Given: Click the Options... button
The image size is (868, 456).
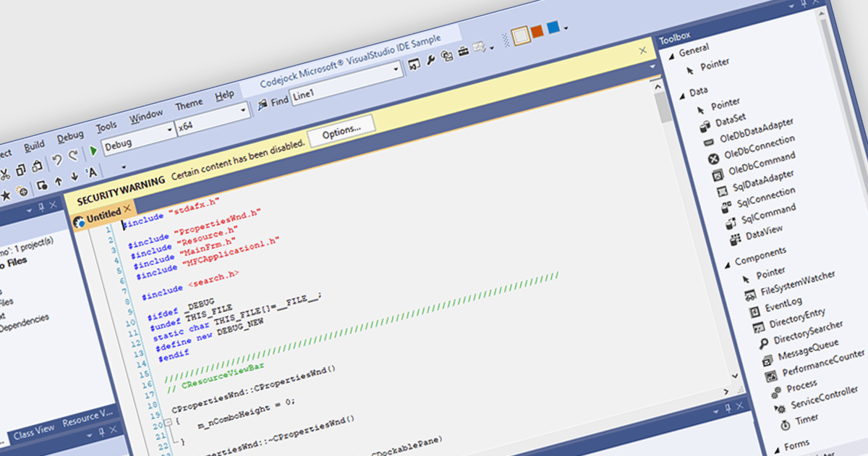Looking at the screenshot, I should pos(341,130).
